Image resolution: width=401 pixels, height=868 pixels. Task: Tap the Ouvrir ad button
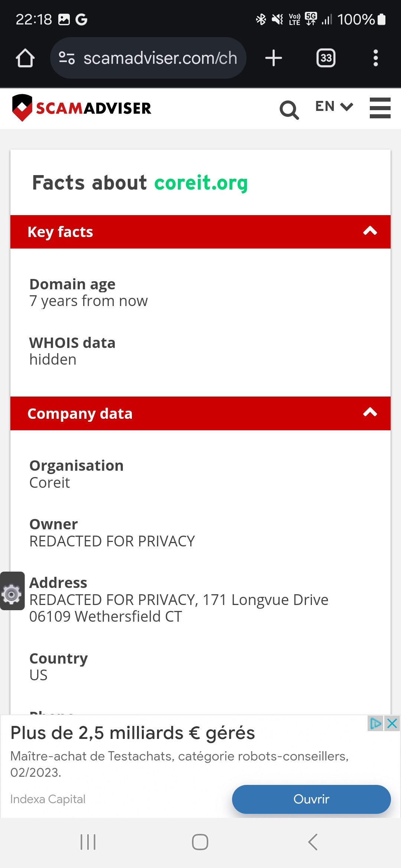(x=311, y=799)
